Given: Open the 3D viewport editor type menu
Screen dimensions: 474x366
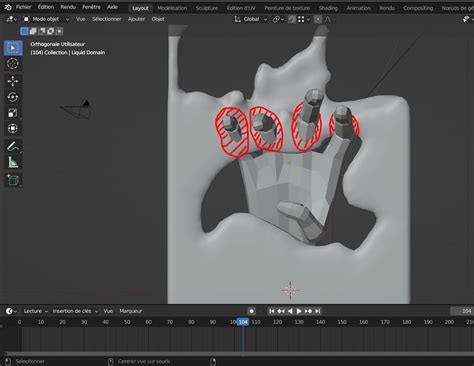Looking at the screenshot, I should (11, 19).
